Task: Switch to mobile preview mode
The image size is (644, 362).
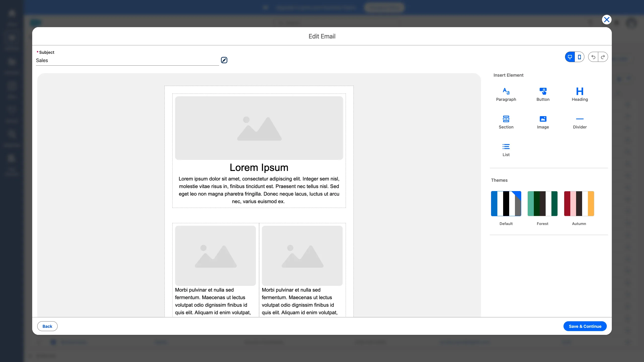Action: click(x=579, y=57)
